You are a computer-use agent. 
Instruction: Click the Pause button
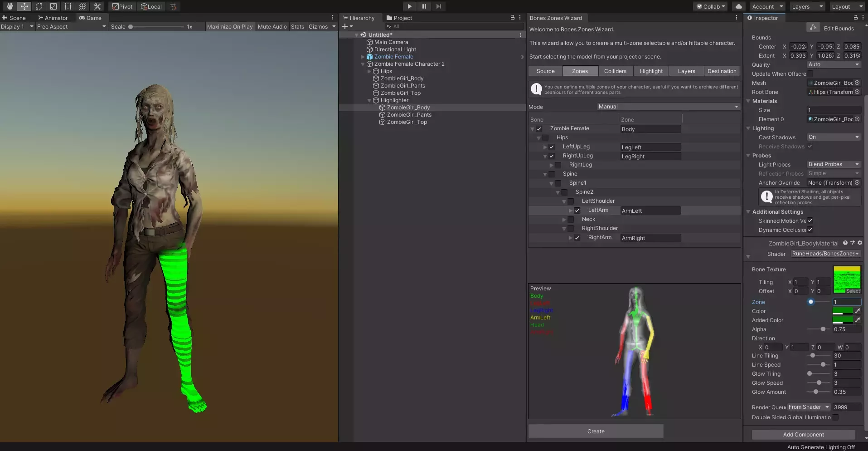424,6
